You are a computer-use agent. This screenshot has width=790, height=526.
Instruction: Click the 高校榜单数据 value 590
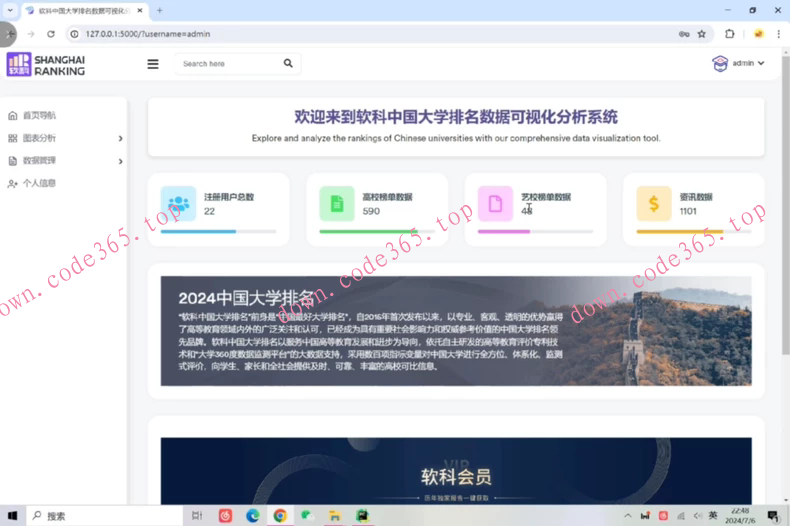[x=371, y=212]
